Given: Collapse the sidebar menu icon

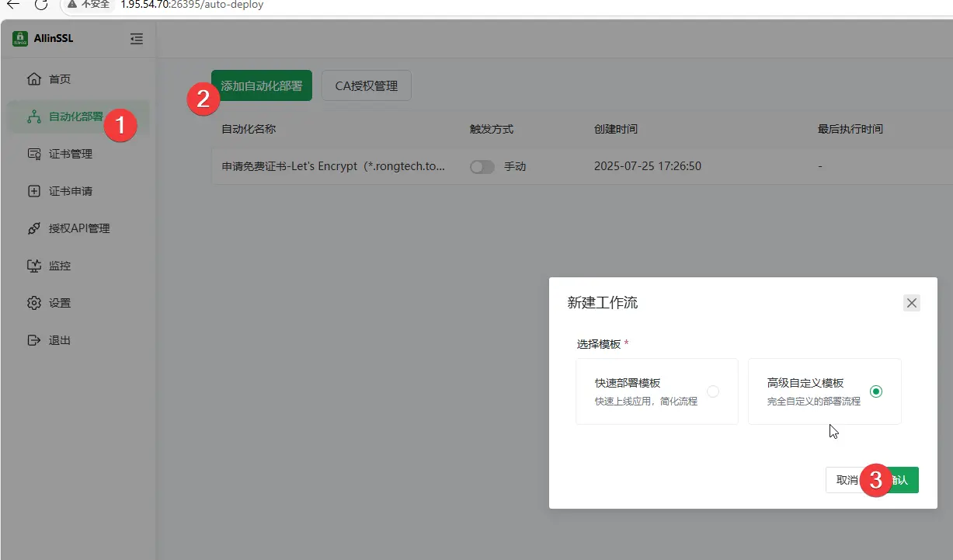Looking at the screenshot, I should tap(137, 39).
